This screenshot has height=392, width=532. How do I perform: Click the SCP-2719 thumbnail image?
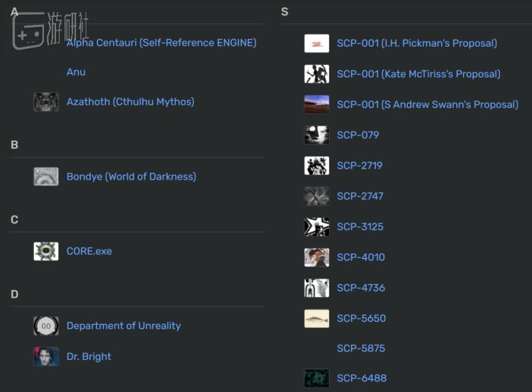click(316, 165)
